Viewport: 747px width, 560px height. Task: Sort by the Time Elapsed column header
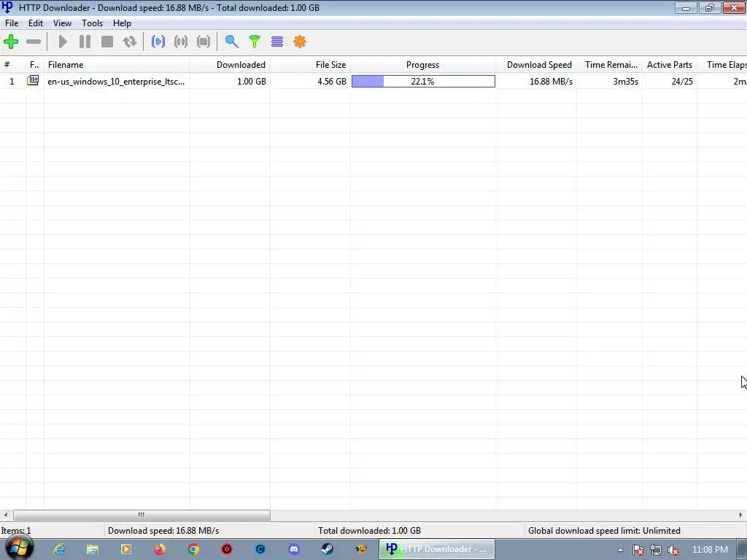(x=722, y=65)
